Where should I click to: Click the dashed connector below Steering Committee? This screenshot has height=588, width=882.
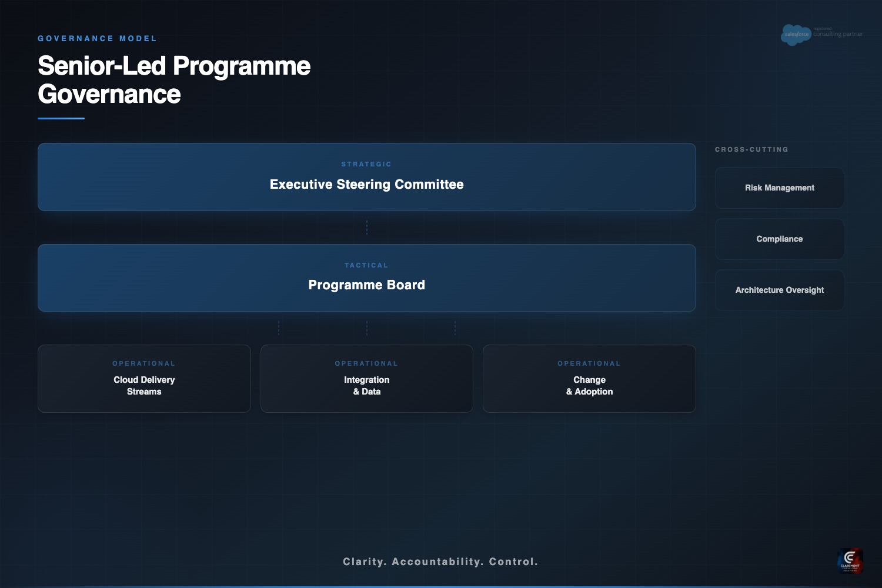click(x=367, y=228)
